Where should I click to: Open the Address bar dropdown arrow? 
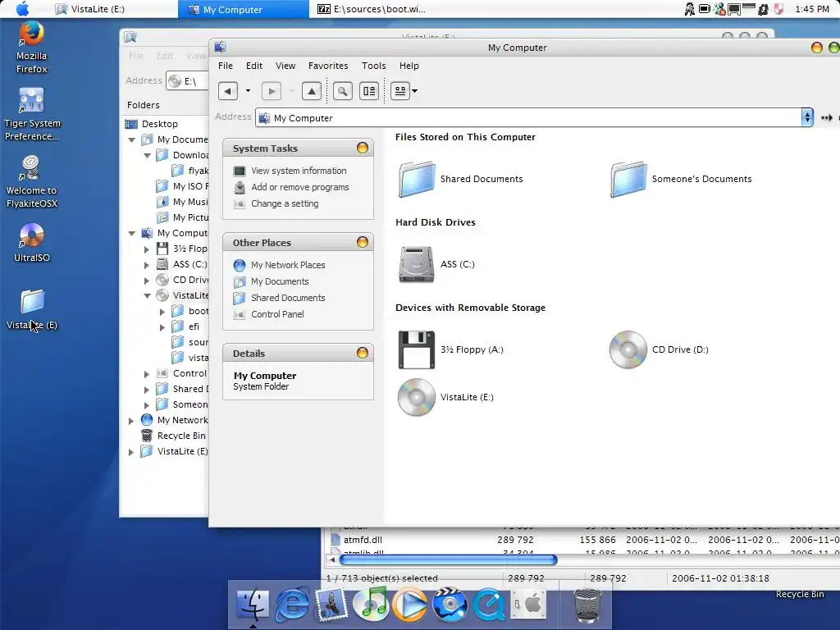(x=807, y=117)
